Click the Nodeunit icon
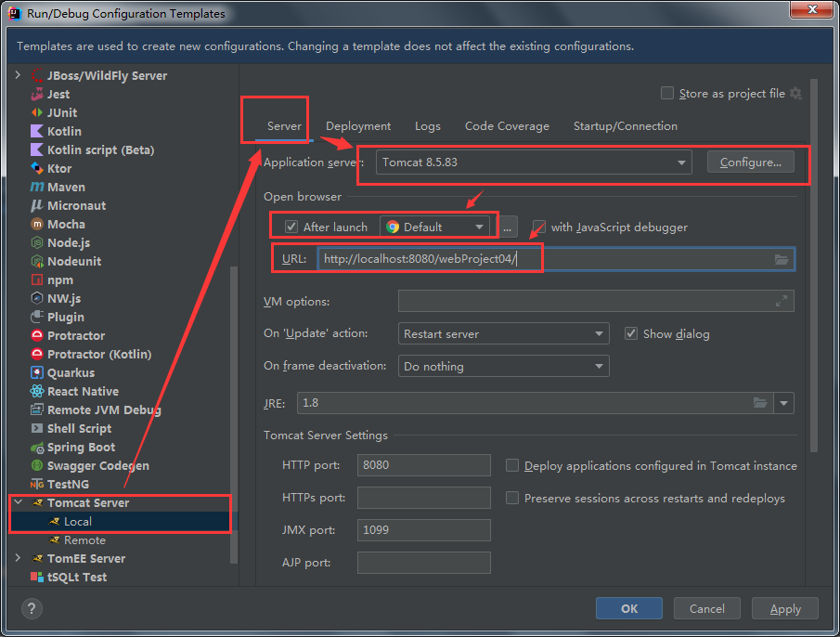Image resolution: width=840 pixels, height=637 pixels. point(37,262)
